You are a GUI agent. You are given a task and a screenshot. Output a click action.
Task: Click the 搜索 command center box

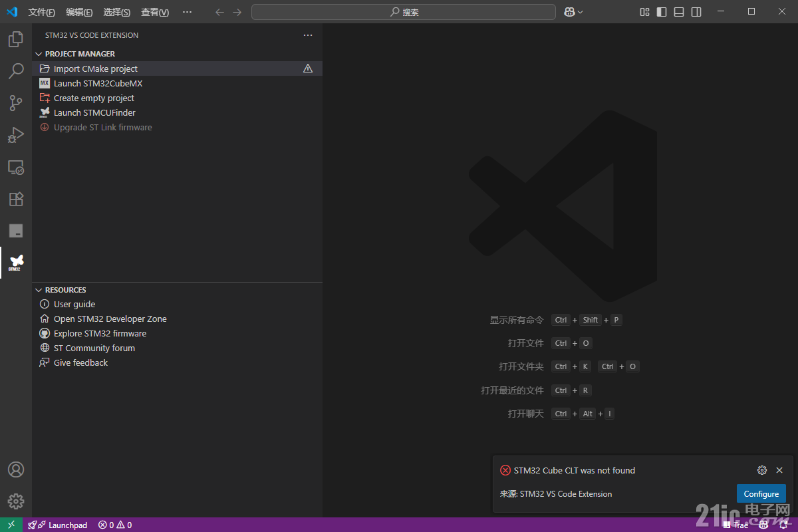(404, 12)
